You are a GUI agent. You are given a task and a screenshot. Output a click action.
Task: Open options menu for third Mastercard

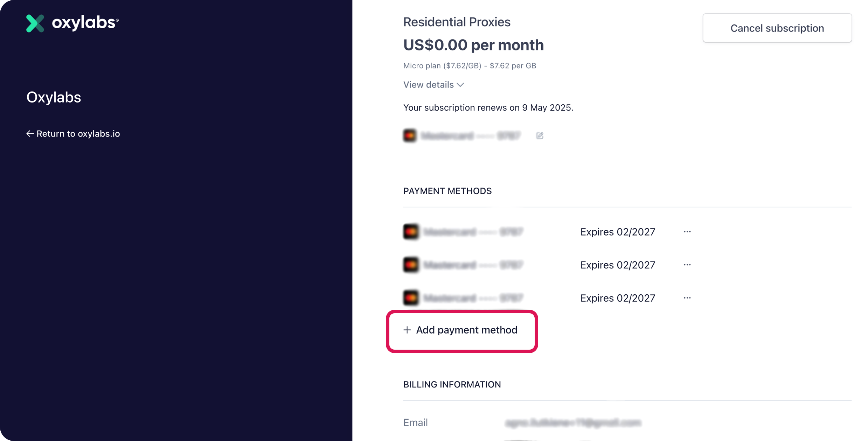tap(687, 298)
